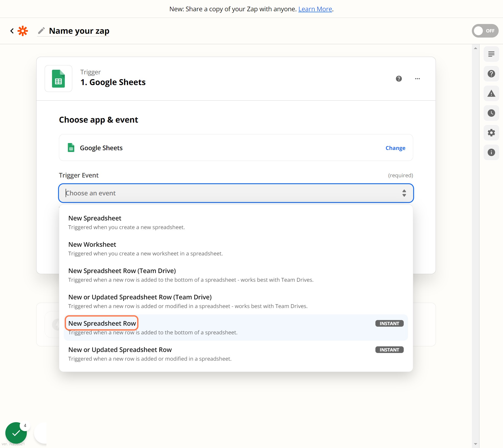The width and height of the screenshot is (503, 448).
Task: Select New Spreadsheet Row (Team Drive)
Action: tap(236, 275)
